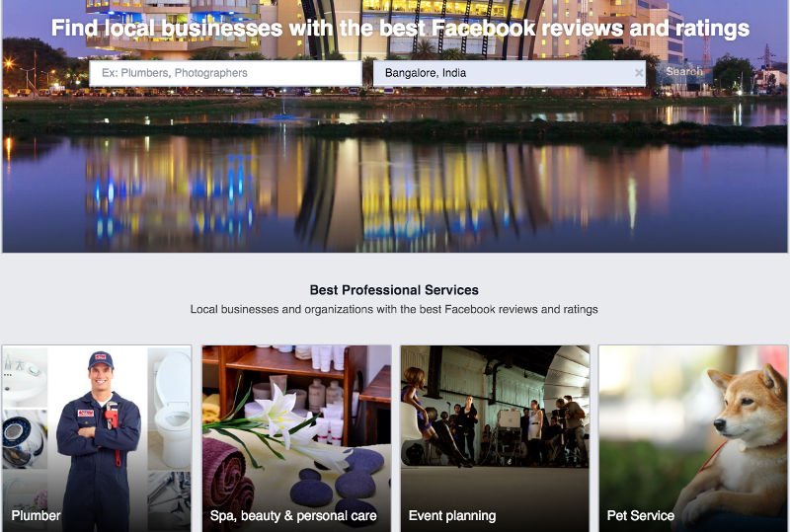Focus the Plumbers, Photographers search box

coord(226,73)
